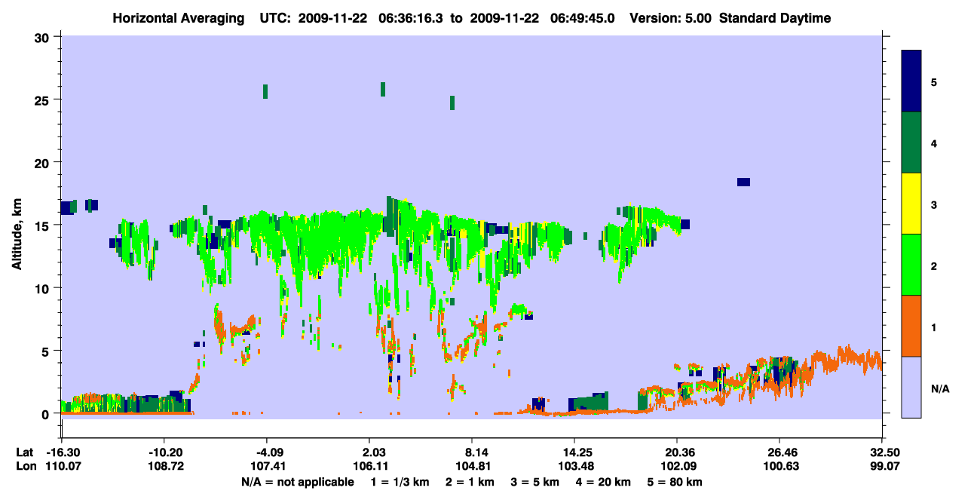Click the 15 km altitude tick label
Screen dimensions: 980x503
click(x=43, y=225)
